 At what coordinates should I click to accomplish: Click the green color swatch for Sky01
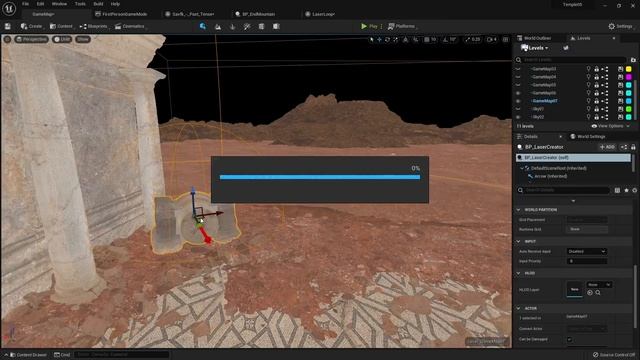click(629, 109)
